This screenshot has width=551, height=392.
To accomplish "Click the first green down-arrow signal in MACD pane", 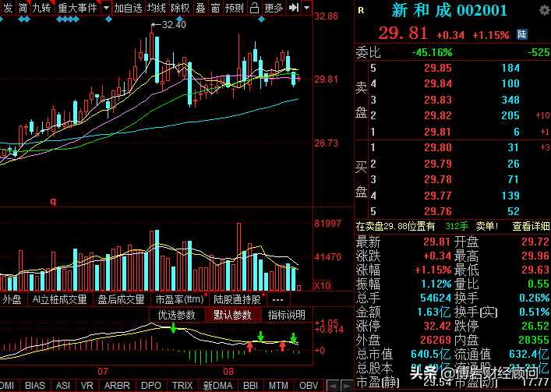I will (173, 328).
